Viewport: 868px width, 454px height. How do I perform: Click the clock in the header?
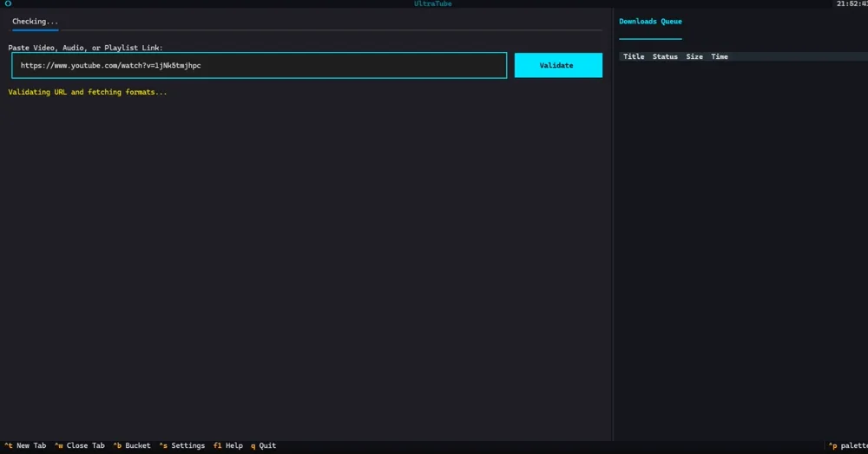(x=852, y=3)
